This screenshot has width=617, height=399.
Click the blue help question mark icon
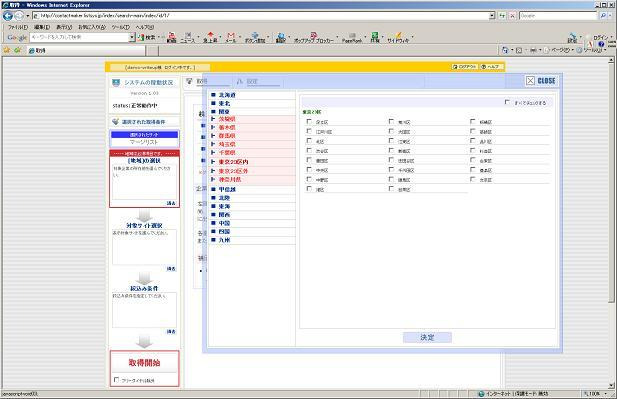click(601, 44)
